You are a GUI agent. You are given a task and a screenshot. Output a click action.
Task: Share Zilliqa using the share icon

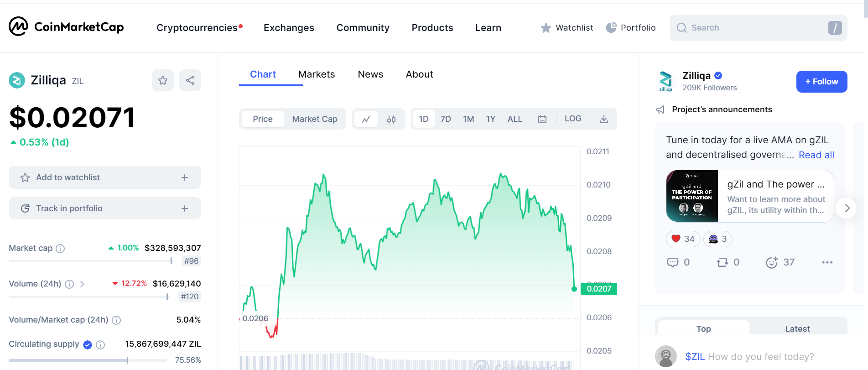click(190, 80)
